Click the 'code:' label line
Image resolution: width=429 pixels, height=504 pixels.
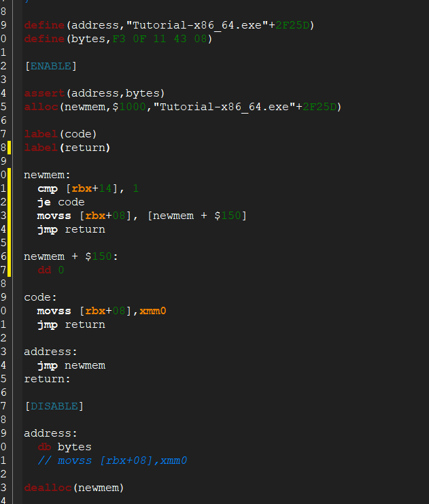41,297
